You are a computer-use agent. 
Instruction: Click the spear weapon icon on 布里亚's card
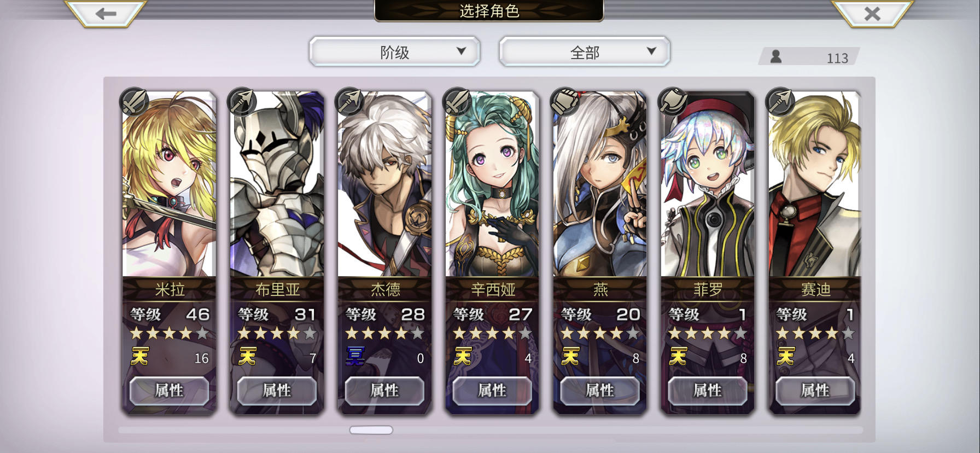(x=241, y=101)
